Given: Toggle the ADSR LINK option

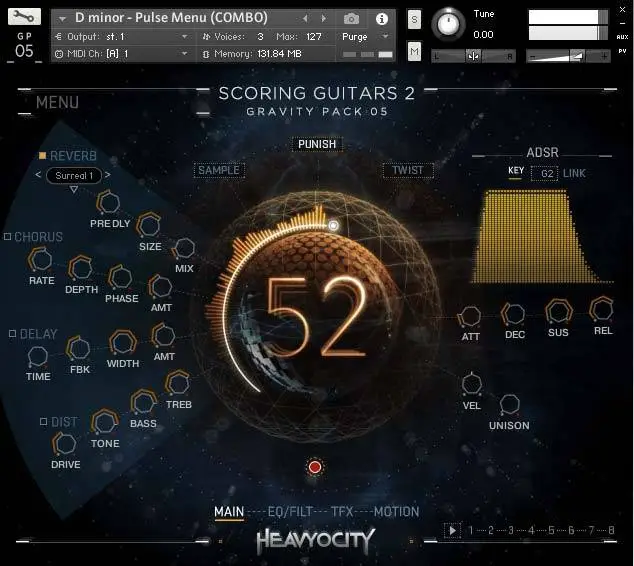Looking at the screenshot, I should (x=574, y=173).
